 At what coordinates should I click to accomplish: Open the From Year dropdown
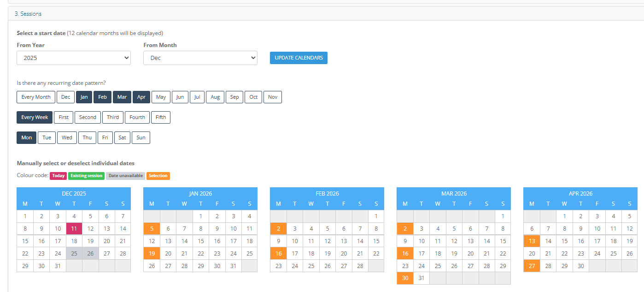coord(74,58)
